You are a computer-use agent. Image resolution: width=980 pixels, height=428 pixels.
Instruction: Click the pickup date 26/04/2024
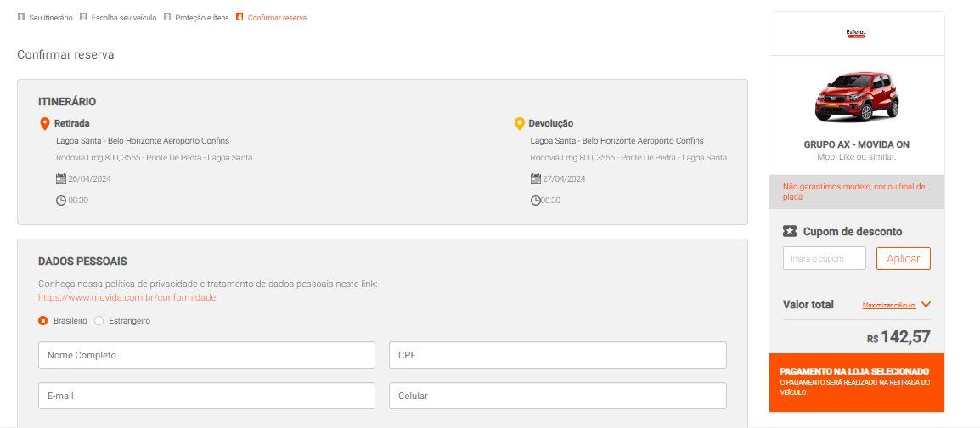pyautogui.click(x=90, y=179)
